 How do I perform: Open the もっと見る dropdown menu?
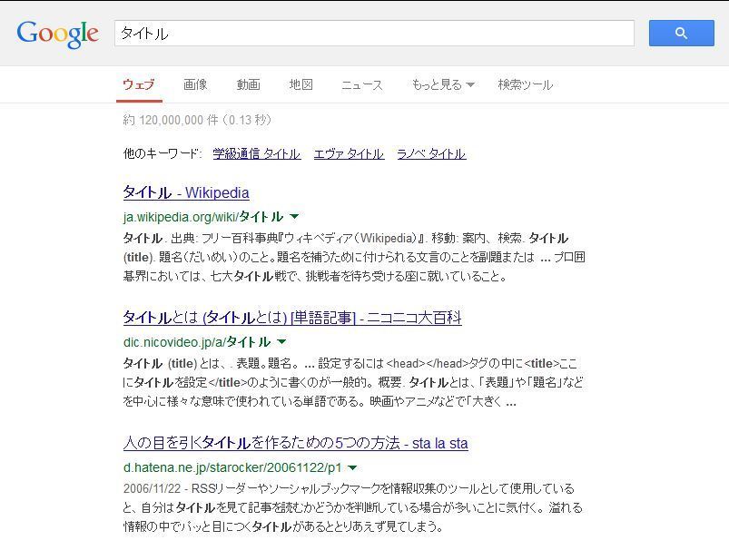[441, 84]
